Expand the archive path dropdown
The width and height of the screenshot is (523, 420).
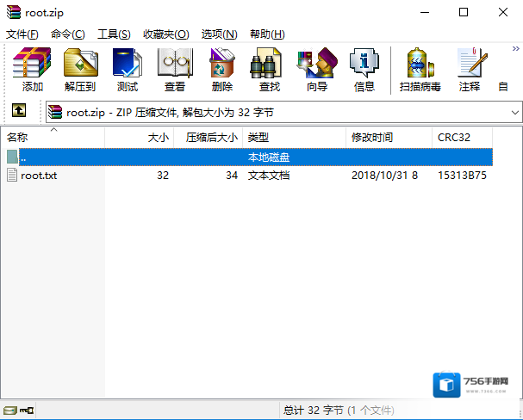coord(514,112)
